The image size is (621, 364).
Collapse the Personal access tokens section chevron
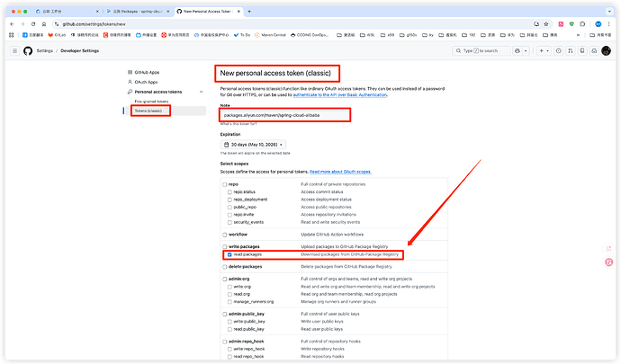pos(202,92)
